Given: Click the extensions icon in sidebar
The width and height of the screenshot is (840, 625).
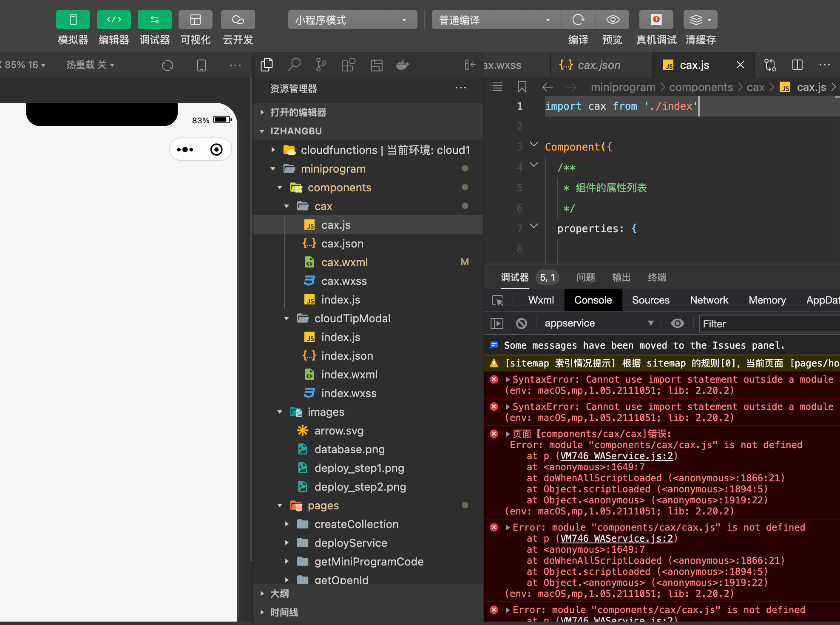Looking at the screenshot, I should pos(348,65).
